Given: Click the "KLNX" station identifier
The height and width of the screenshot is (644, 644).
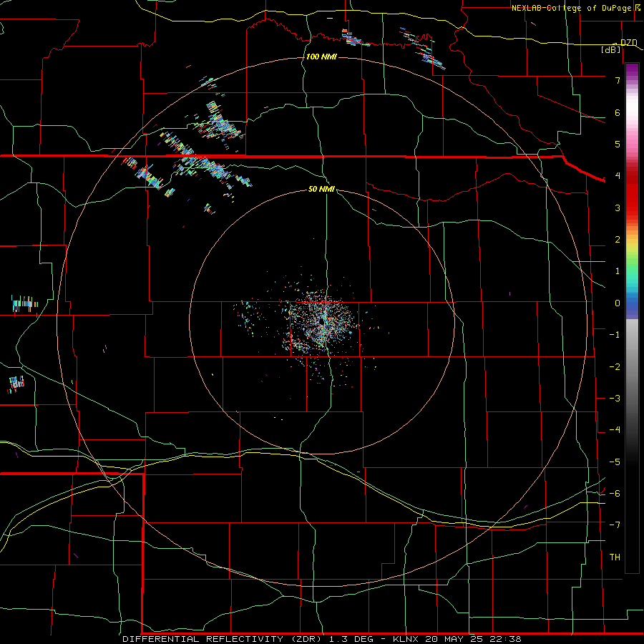Looking at the screenshot, I should [406, 639].
